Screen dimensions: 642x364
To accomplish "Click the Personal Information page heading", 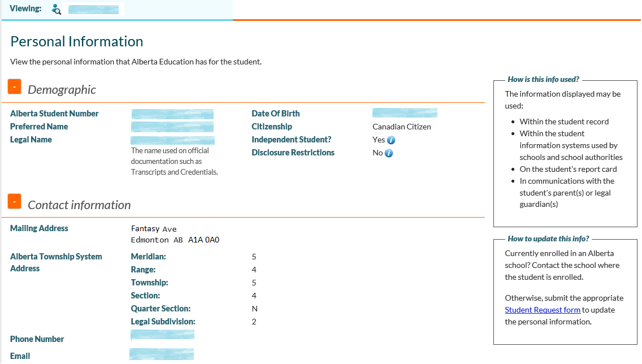I will [x=77, y=42].
